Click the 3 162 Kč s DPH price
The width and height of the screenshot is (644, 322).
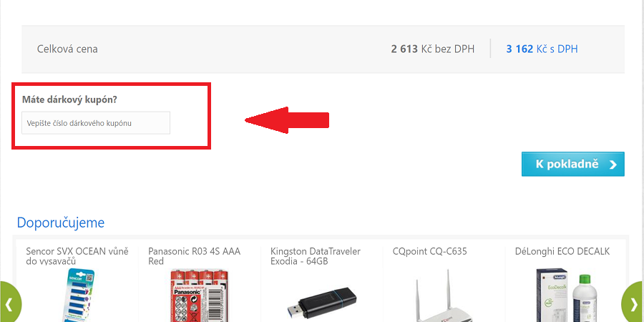click(542, 49)
